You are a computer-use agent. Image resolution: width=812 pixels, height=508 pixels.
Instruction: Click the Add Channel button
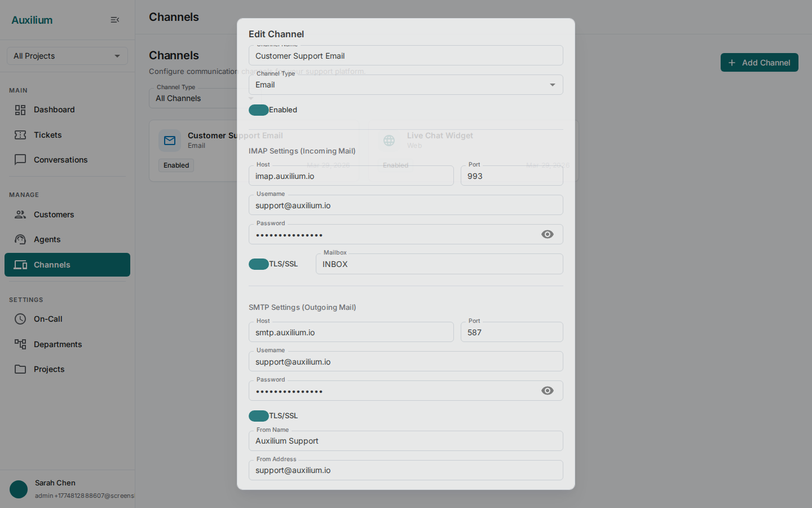click(759, 62)
